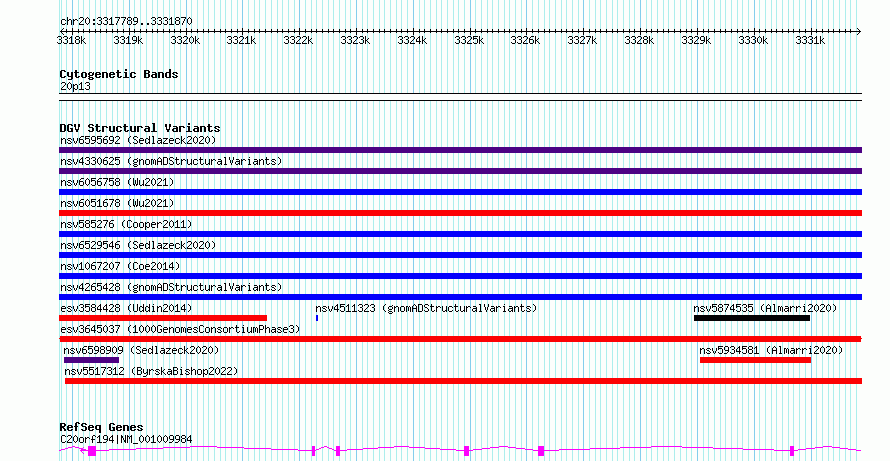890x461 pixels.
Task: Click the red bar under nsv5517312 (ByrskaBishop2022)
Action: [x=463, y=381]
